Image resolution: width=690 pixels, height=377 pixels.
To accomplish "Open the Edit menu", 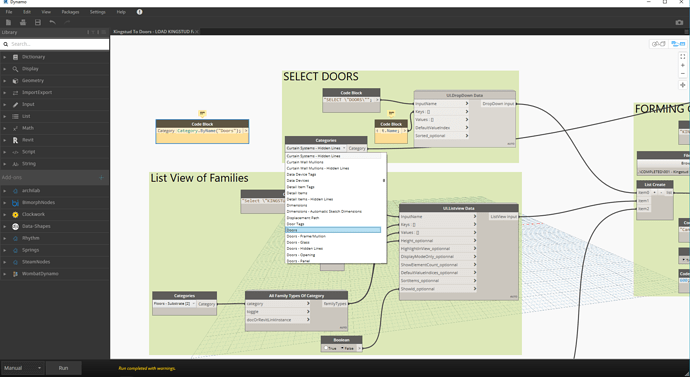I will coord(27,12).
